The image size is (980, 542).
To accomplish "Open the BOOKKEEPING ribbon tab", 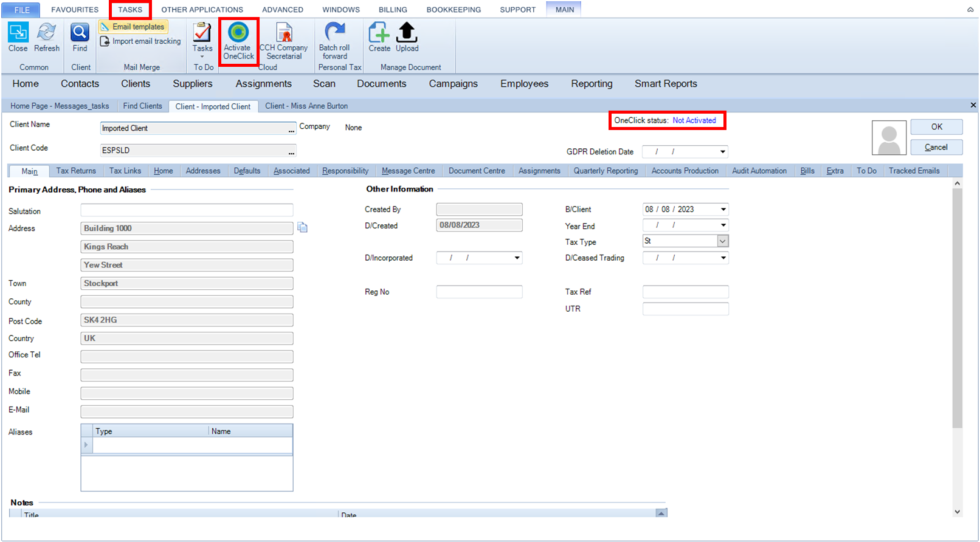I will pyautogui.click(x=454, y=10).
